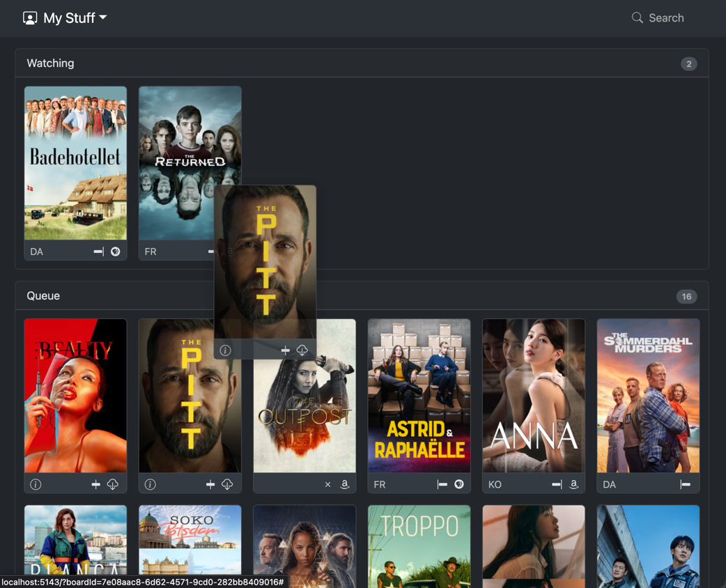
Task: Click the X remove icon on The Outpost
Action: point(327,484)
